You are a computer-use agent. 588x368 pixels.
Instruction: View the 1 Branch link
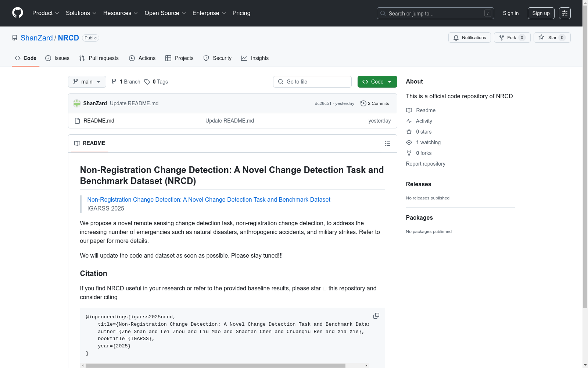pyautogui.click(x=126, y=82)
